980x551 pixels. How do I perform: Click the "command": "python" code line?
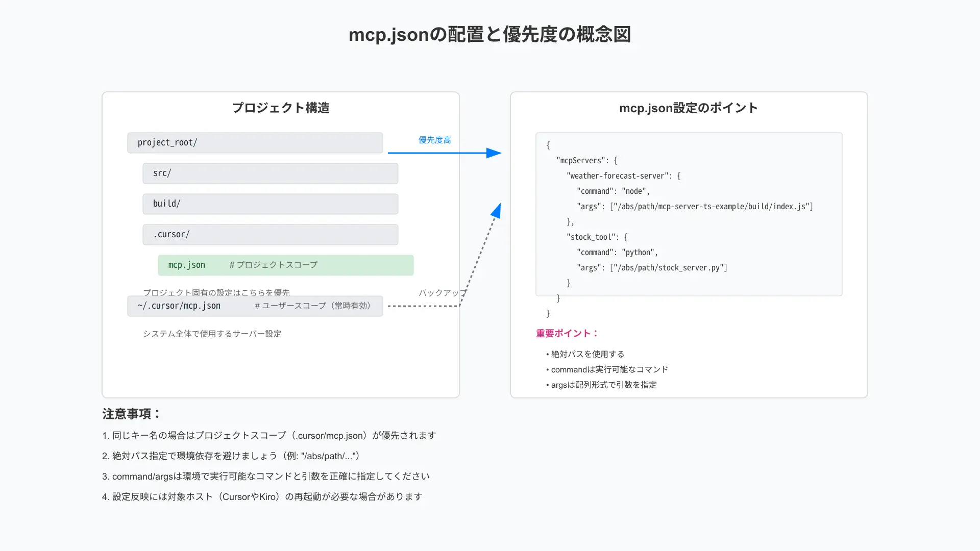coord(618,252)
